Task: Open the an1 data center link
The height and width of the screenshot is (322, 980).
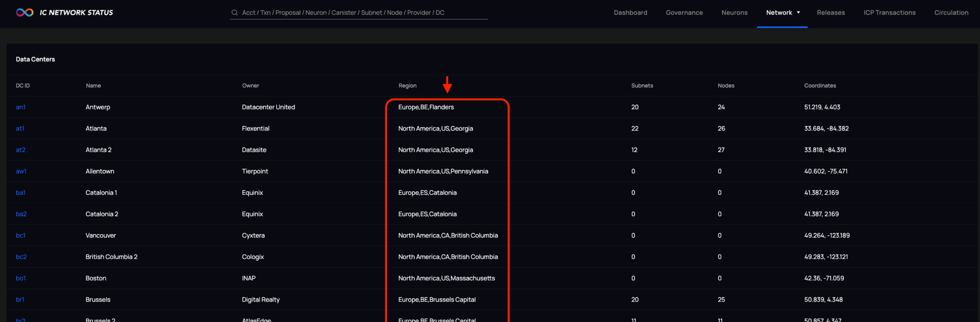Action: click(21, 107)
